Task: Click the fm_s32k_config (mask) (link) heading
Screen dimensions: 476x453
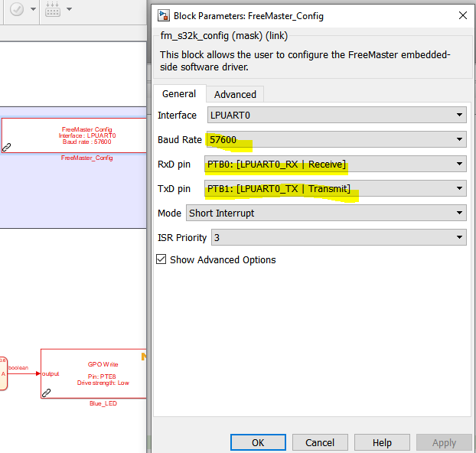Action: (x=224, y=36)
